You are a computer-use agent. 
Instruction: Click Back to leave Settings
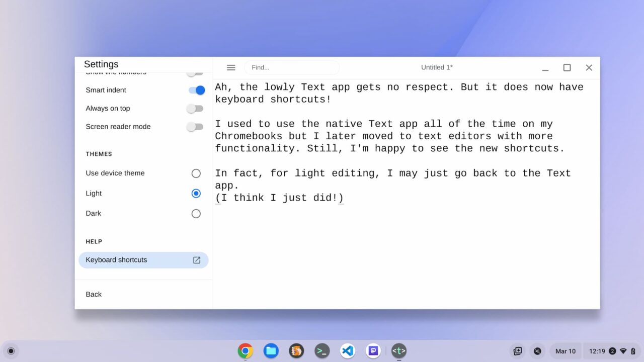point(94,294)
